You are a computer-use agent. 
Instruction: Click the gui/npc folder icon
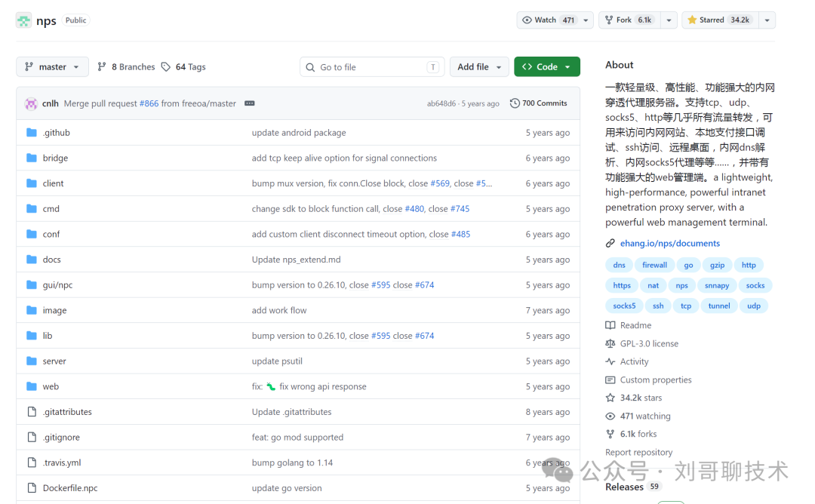tap(32, 284)
